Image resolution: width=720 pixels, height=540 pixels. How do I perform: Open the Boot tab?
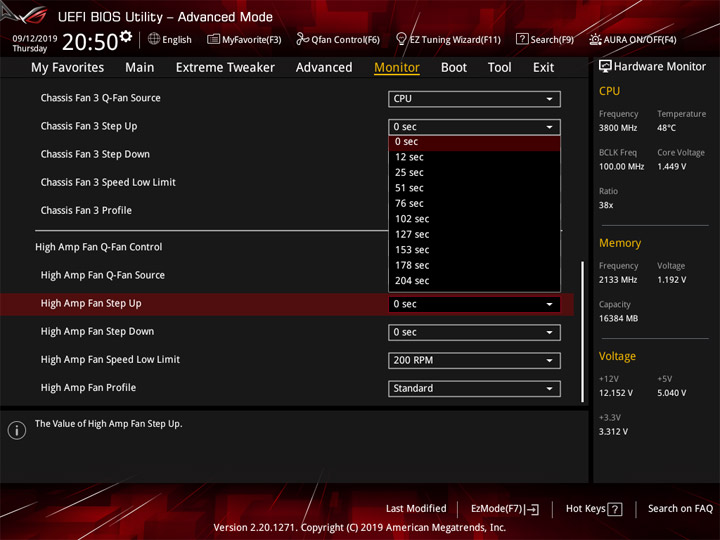point(454,68)
